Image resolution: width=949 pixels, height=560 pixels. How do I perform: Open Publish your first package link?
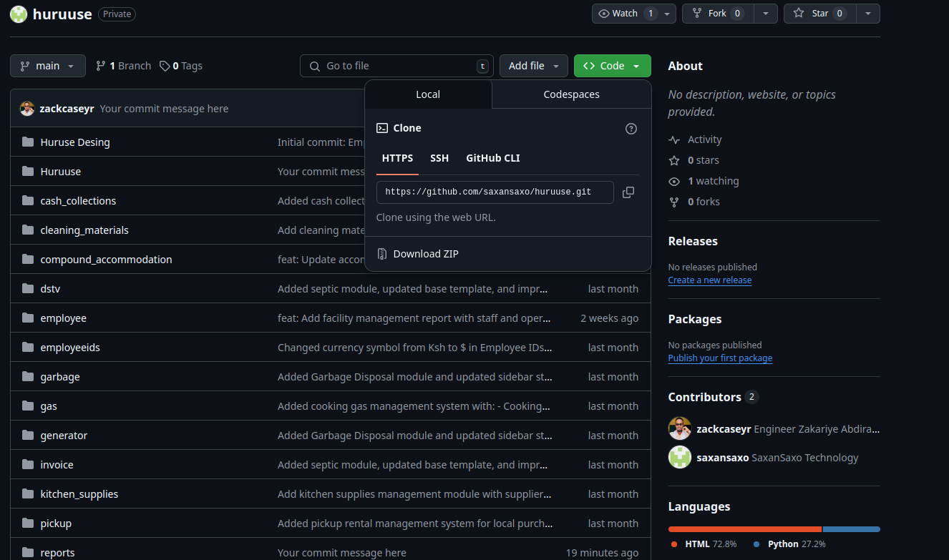click(720, 358)
